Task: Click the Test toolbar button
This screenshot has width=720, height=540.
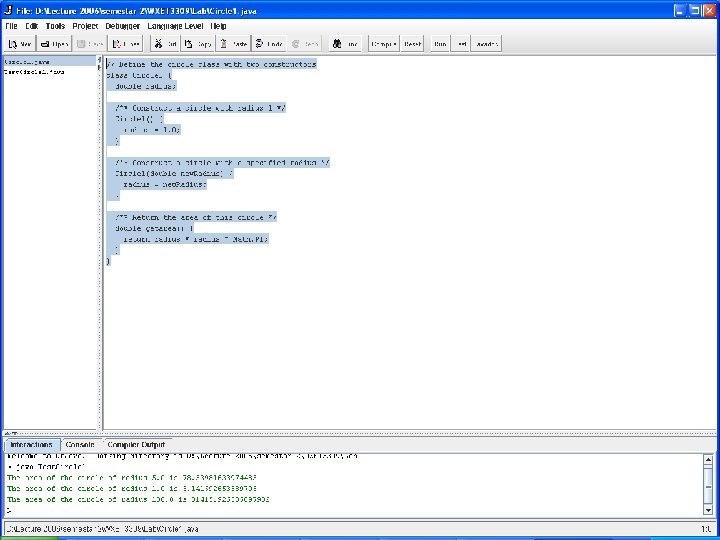Action: coord(461,44)
